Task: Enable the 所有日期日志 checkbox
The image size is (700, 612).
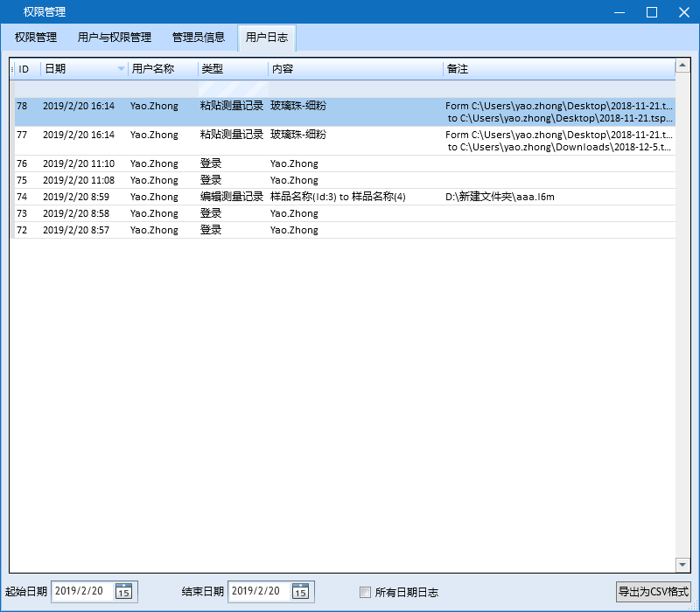Action: pyautogui.click(x=365, y=592)
